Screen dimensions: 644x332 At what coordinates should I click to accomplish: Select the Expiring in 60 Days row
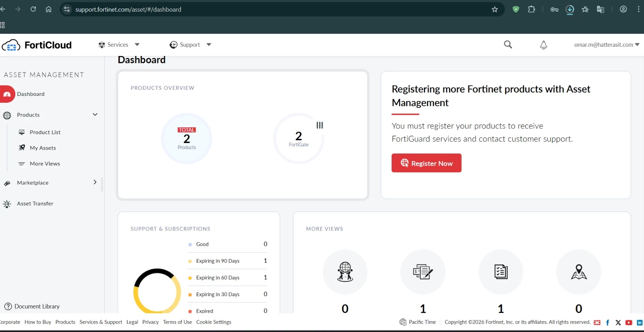pos(227,278)
